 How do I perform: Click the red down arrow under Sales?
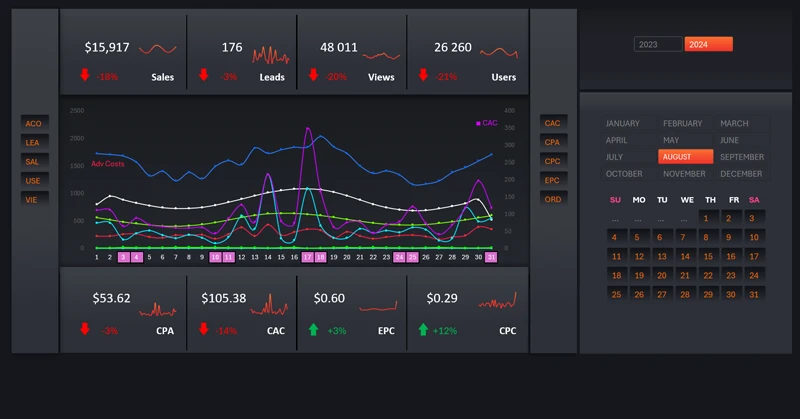tap(85, 75)
